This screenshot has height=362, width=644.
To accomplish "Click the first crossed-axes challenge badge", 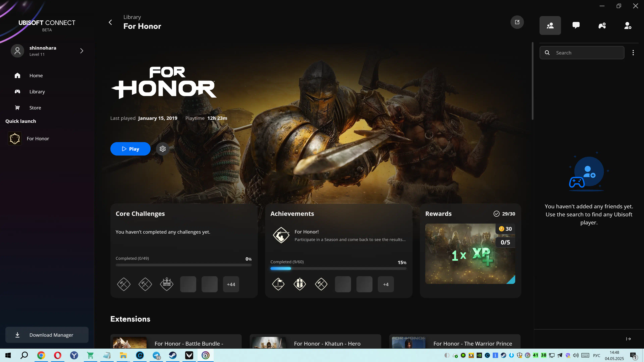I will pos(123,284).
